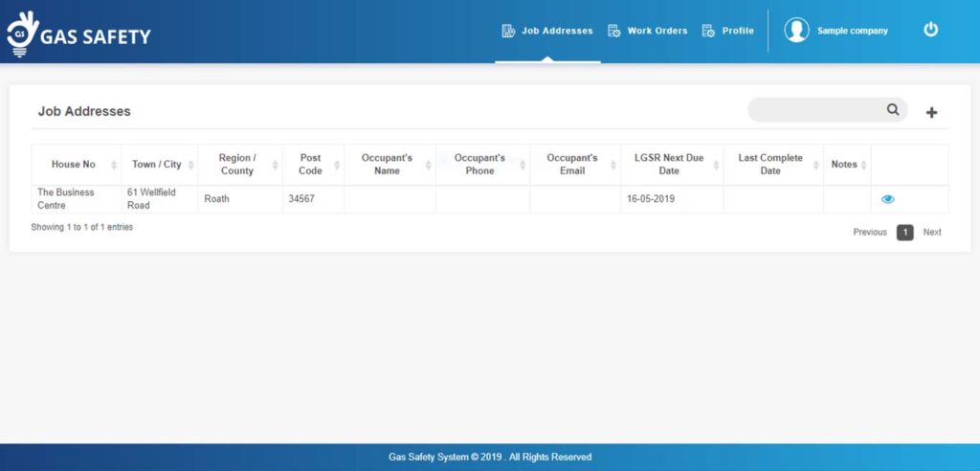The height and width of the screenshot is (471, 980).
Task: Focus the job address search field
Action: tap(815, 110)
